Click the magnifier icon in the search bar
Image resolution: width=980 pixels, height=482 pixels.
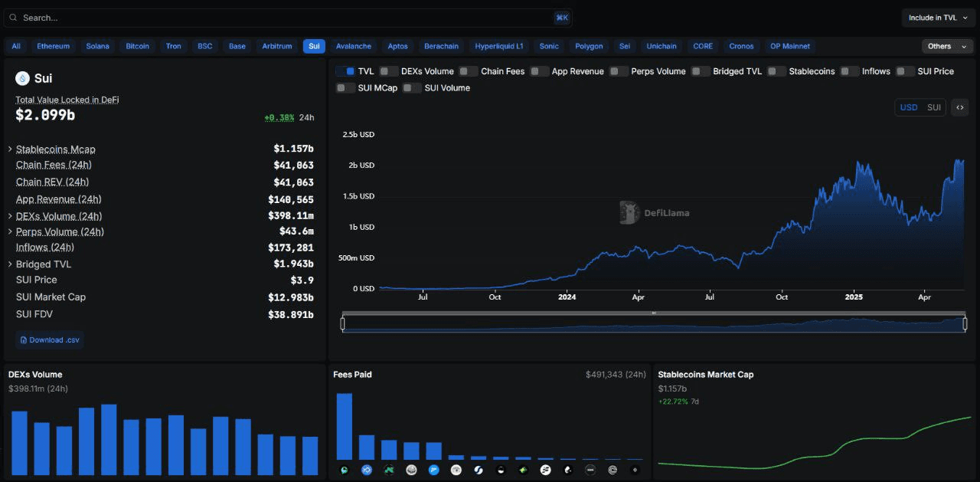(x=13, y=18)
